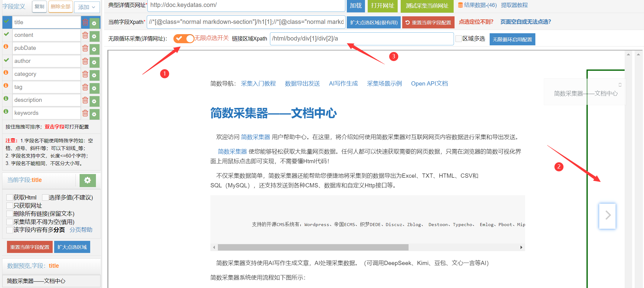Delete the title field with trash icon
The image size is (644, 288).
point(85,22)
